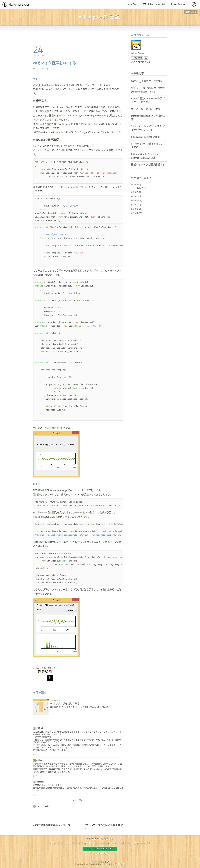Click the 読者になる button in header
The height and width of the screenshot is (868, 200).
(x=190, y=12)
